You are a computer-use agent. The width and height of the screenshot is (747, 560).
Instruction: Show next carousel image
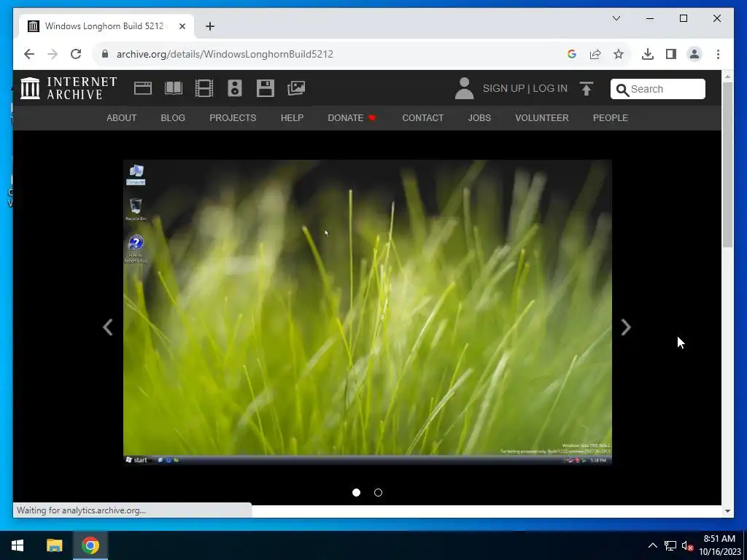coord(626,327)
